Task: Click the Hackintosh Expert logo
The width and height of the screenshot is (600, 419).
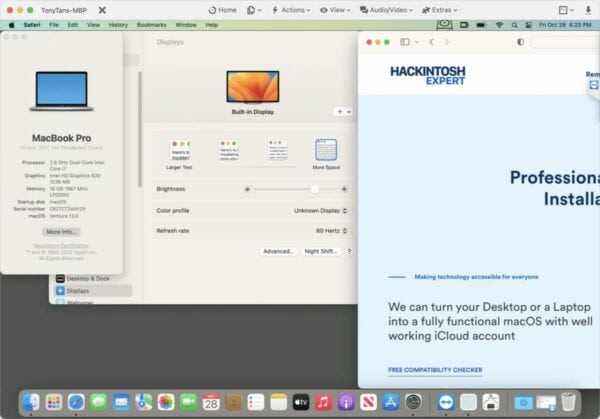Action: point(427,75)
